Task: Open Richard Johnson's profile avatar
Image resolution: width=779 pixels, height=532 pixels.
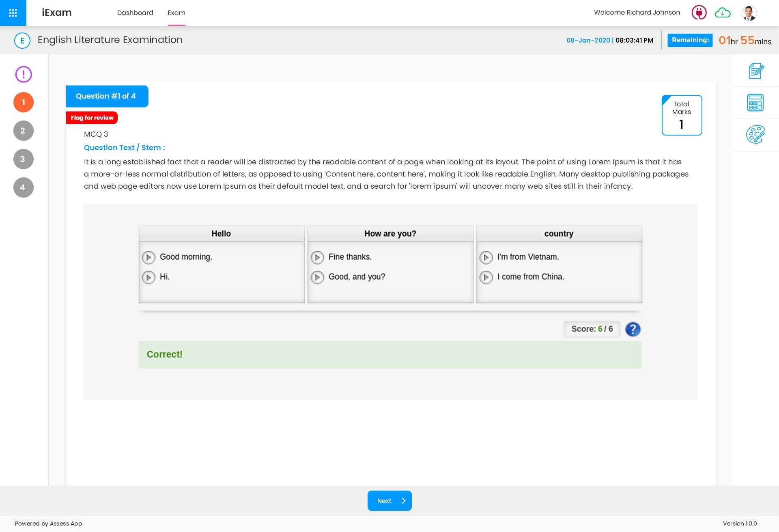Action: tap(749, 13)
